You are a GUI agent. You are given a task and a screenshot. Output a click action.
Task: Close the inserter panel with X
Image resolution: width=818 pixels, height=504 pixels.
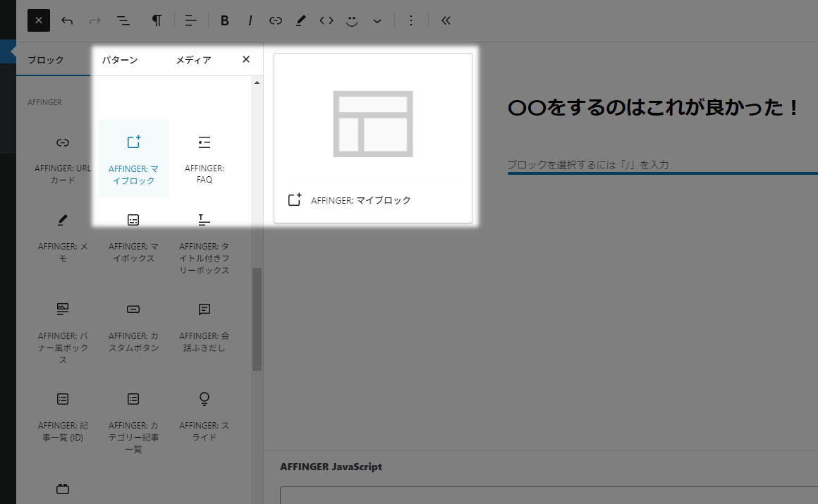coord(246,59)
